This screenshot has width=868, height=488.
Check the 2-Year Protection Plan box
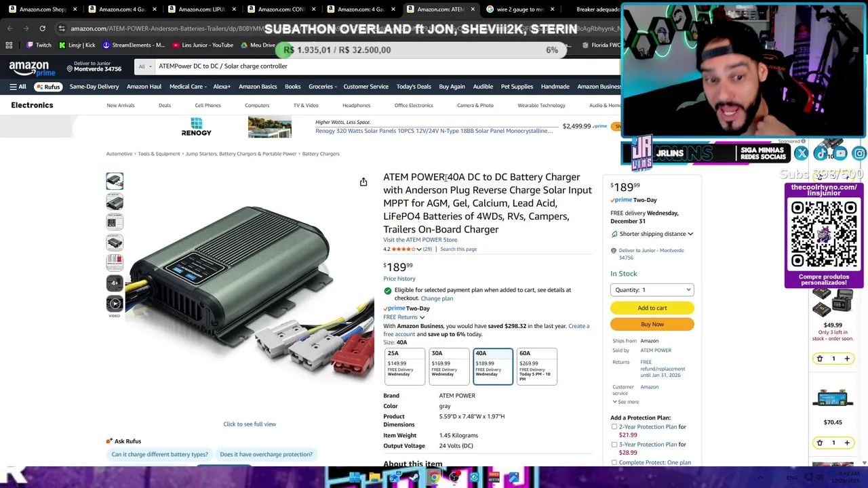click(614, 427)
